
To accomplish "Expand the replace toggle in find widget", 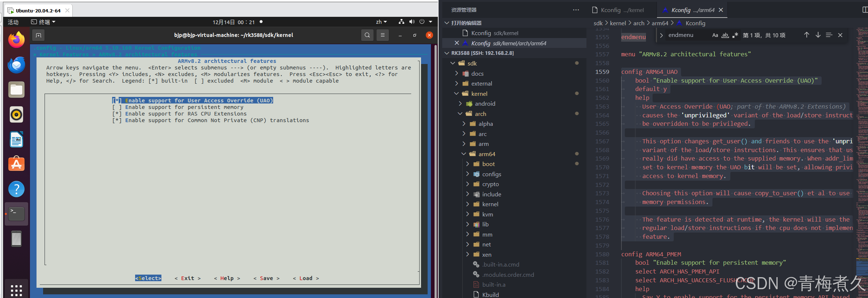I will click(661, 35).
